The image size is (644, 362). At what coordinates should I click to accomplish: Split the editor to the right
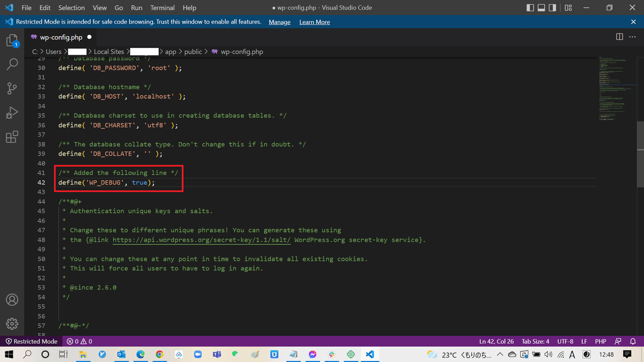tap(619, 37)
